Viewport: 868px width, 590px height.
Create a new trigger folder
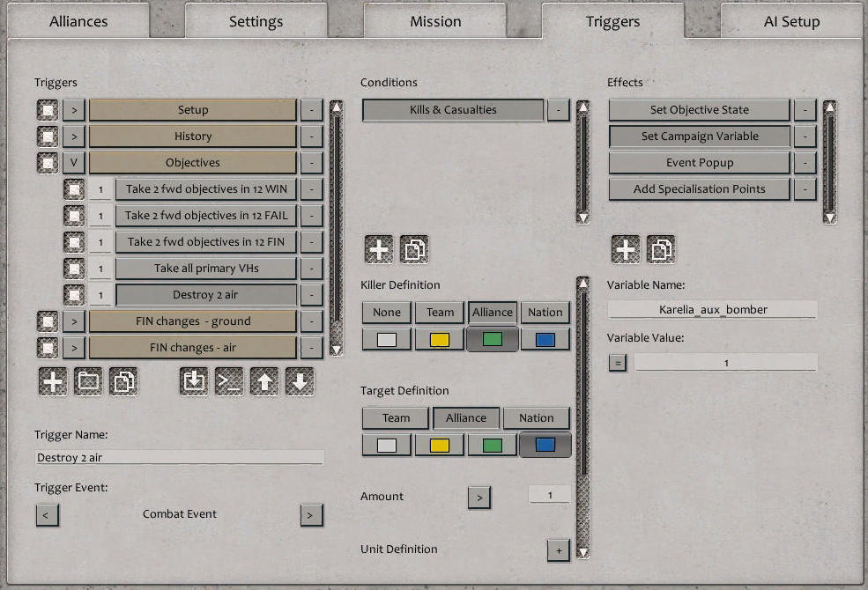[x=88, y=381]
